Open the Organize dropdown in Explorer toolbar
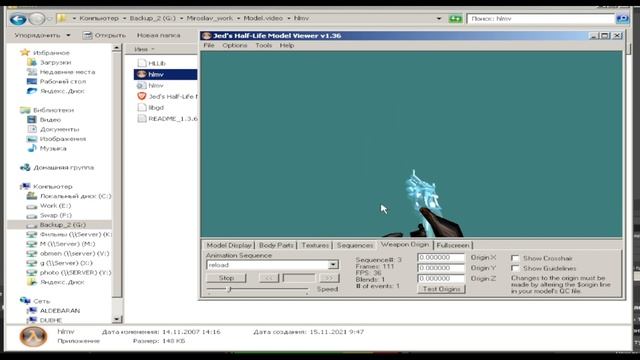Screen dimensions: 640x360 click(x=42, y=36)
